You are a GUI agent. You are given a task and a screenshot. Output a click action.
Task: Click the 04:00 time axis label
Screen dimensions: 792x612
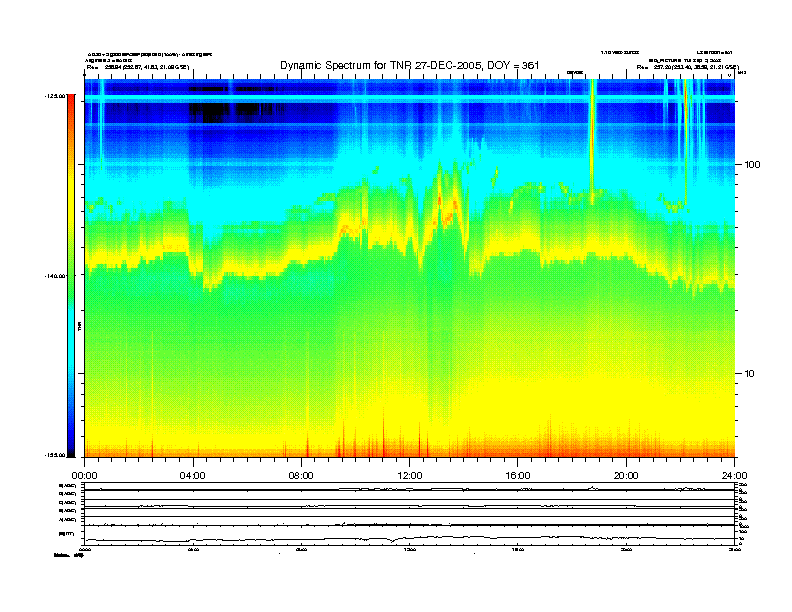[x=193, y=476]
